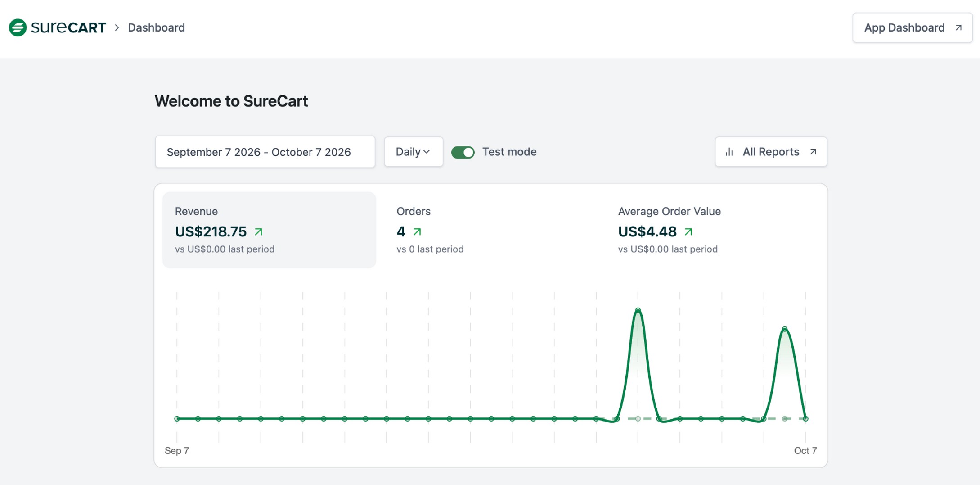
Task: Click 'vs 0 last period' under Orders
Action: (x=430, y=249)
